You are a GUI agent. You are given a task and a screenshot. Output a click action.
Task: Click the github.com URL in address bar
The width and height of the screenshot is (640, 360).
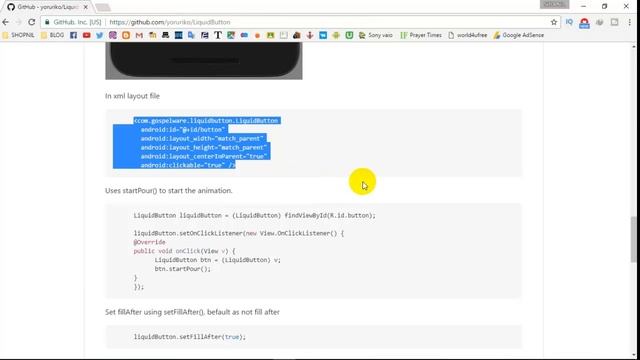[x=170, y=22]
